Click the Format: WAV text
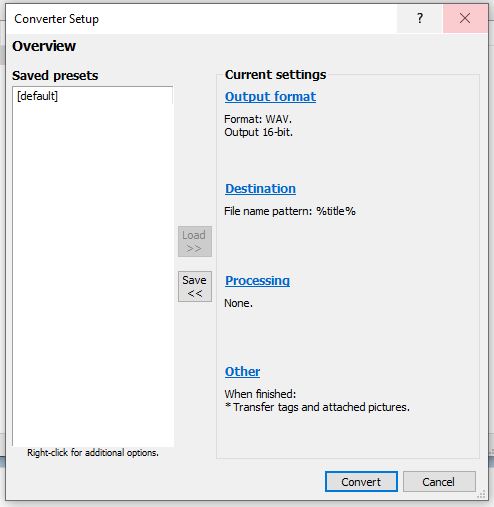 tap(258, 119)
